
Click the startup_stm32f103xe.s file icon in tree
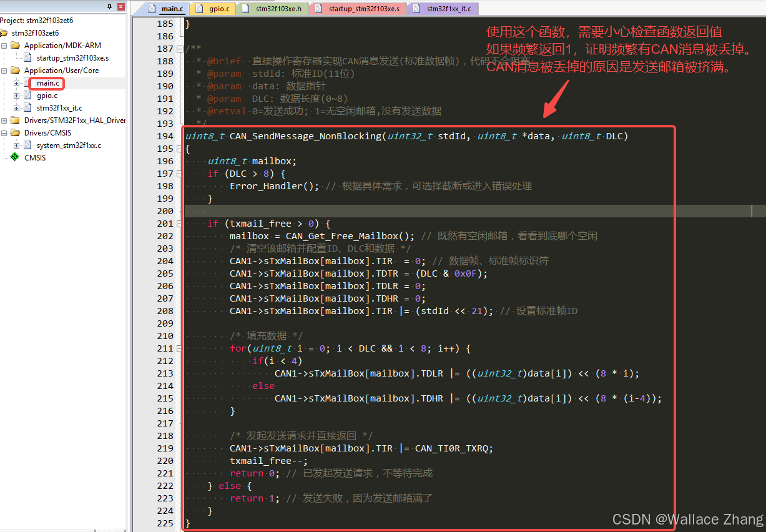27,58
